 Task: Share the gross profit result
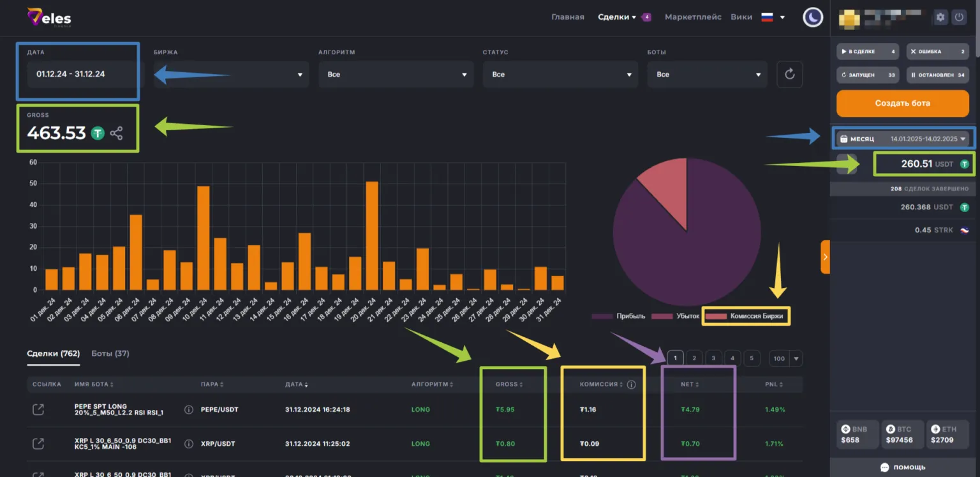[x=116, y=133]
